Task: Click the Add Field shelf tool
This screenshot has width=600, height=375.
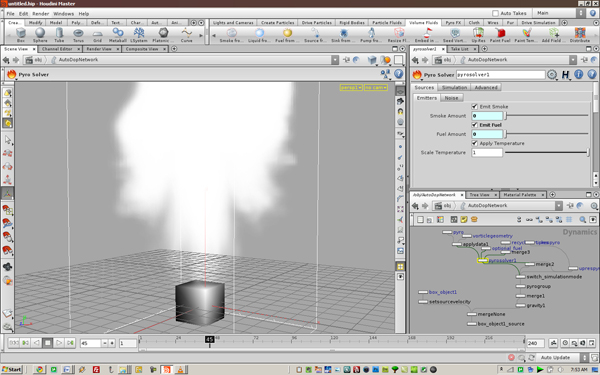Action: tap(553, 35)
